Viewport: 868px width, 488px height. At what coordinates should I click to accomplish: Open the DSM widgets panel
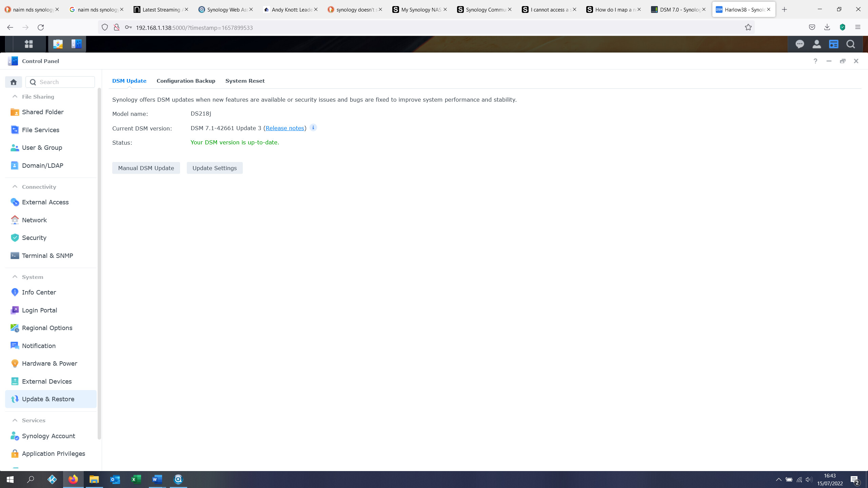[834, 44]
